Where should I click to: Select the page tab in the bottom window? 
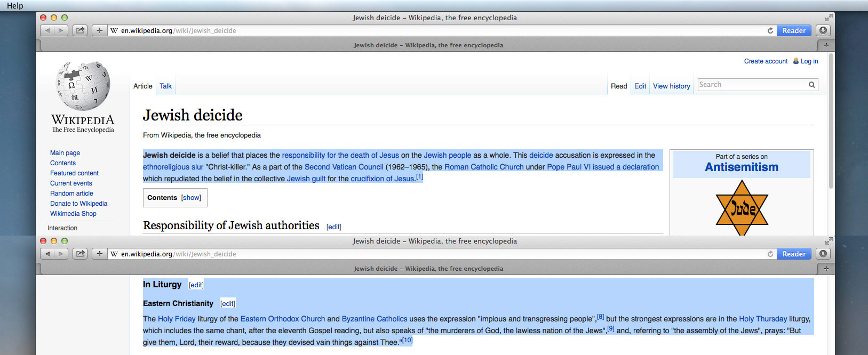(428, 269)
